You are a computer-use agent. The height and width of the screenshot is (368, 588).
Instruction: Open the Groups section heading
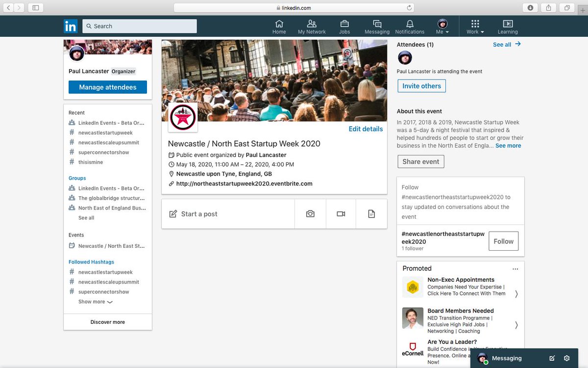pyautogui.click(x=77, y=178)
